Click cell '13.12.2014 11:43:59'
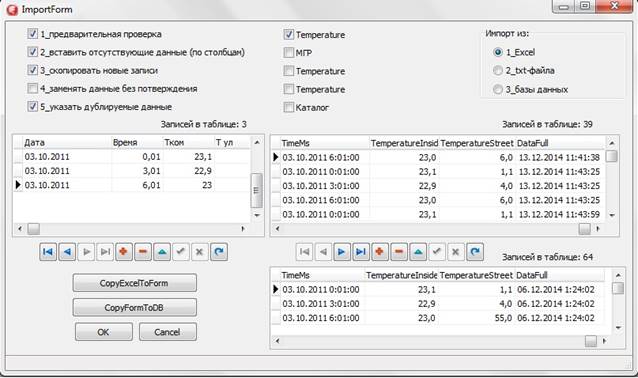The width and height of the screenshot is (638, 378). click(560, 214)
